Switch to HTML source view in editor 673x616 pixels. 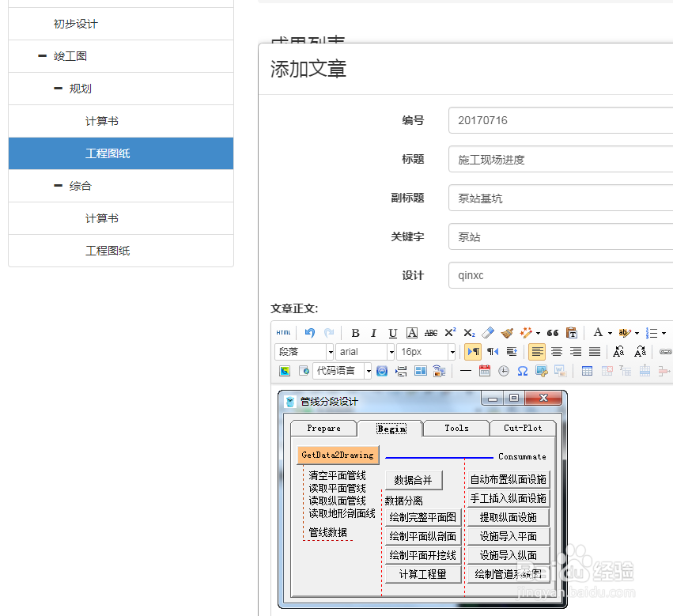click(x=285, y=332)
